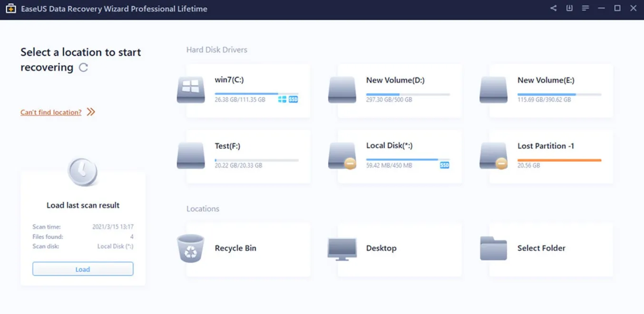644x314 pixels.
Task: Click the EaseUS toolbox logo in title bar
Action: [10, 9]
